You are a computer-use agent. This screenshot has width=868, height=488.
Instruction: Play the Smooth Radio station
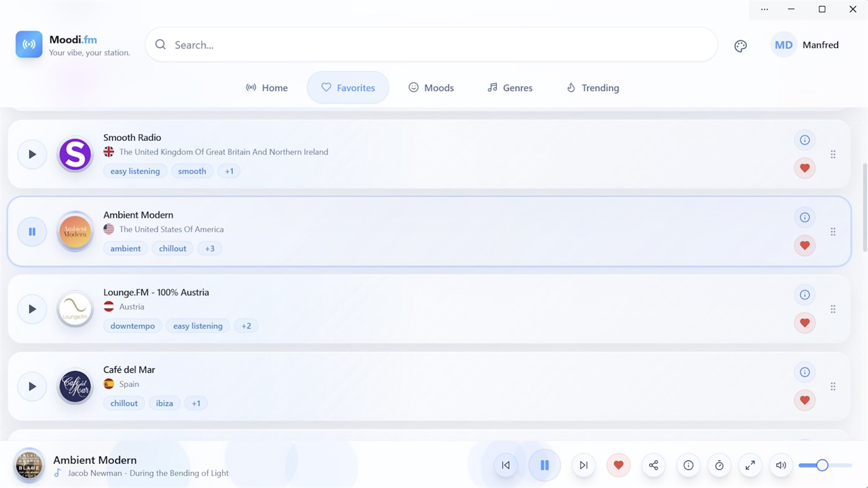point(32,154)
